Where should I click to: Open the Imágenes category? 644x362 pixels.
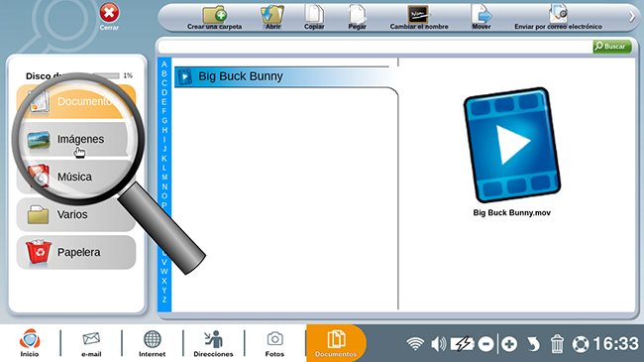(x=76, y=140)
